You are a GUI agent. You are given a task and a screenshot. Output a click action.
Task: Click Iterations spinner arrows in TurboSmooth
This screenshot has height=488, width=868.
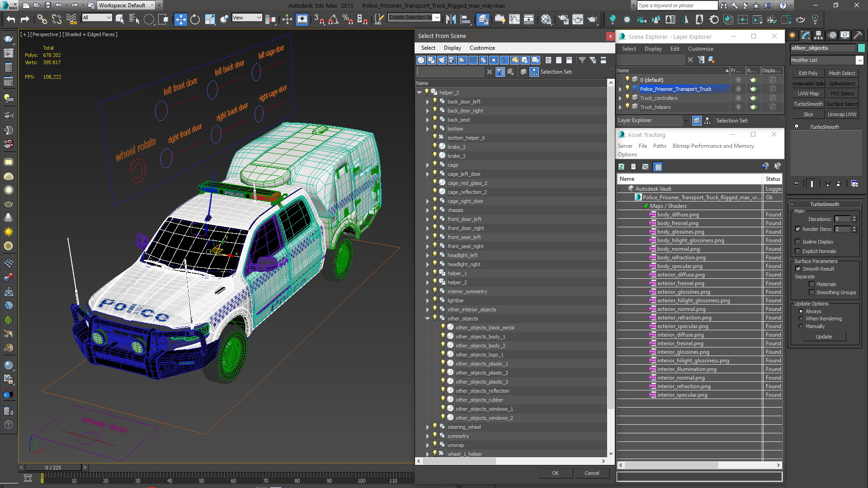tap(854, 219)
